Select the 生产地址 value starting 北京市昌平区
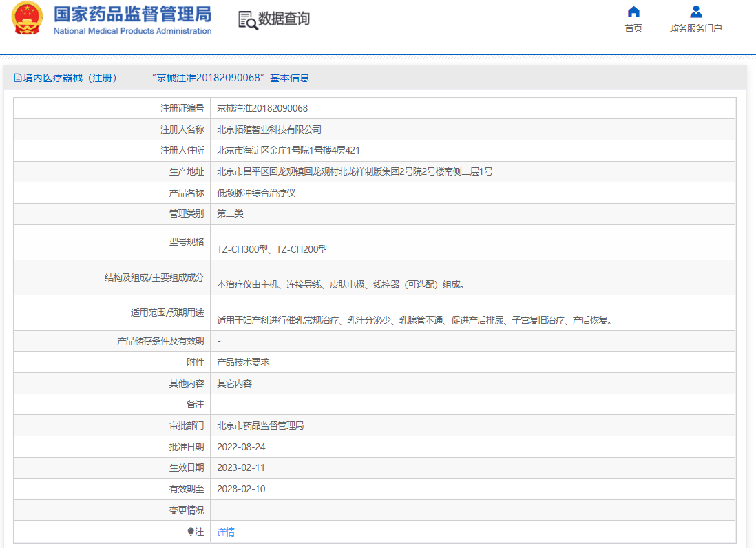The width and height of the screenshot is (756, 548). tap(355, 171)
